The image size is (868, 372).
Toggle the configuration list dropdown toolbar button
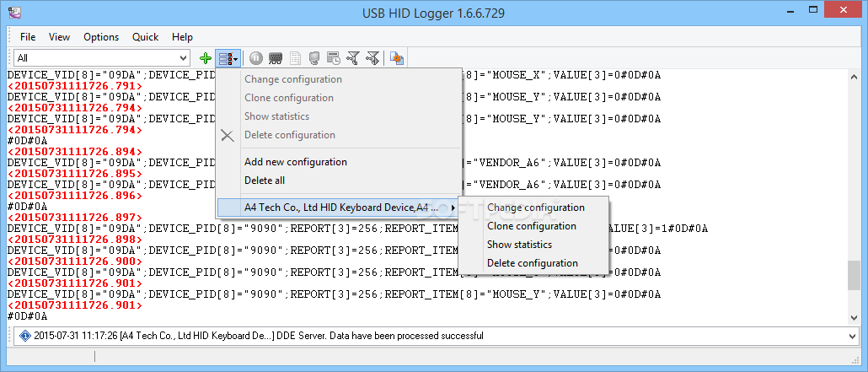pyautogui.click(x=228, y=58)
